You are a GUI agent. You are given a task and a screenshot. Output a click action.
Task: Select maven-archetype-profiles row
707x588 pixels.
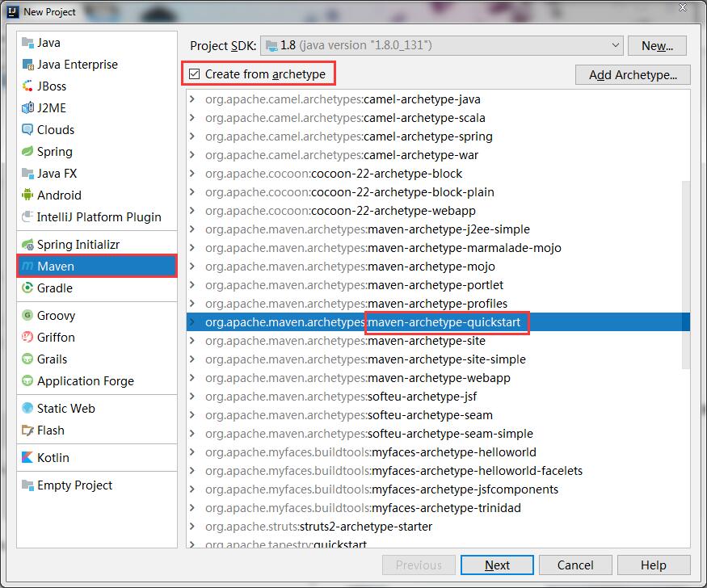pyautogui.click(x=438, y=303)
